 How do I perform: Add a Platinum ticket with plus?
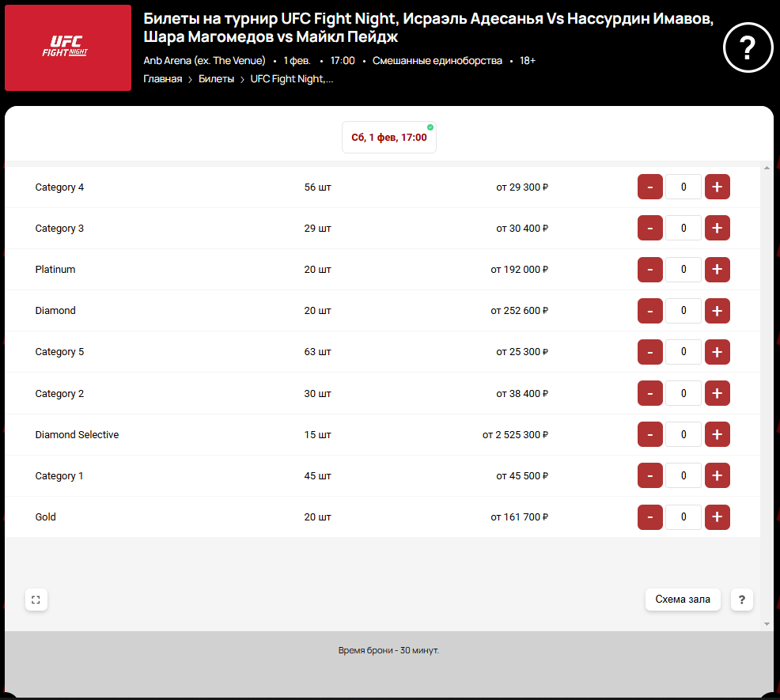717,270
